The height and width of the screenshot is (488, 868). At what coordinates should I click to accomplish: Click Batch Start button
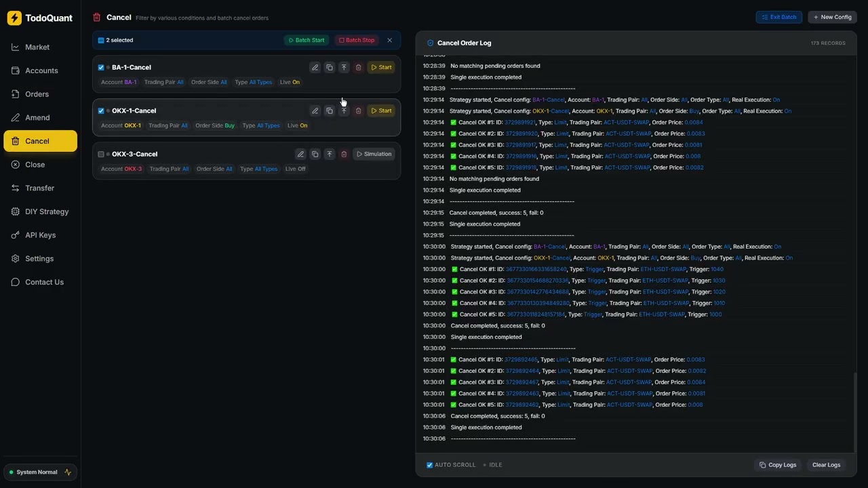click(307, 41)
